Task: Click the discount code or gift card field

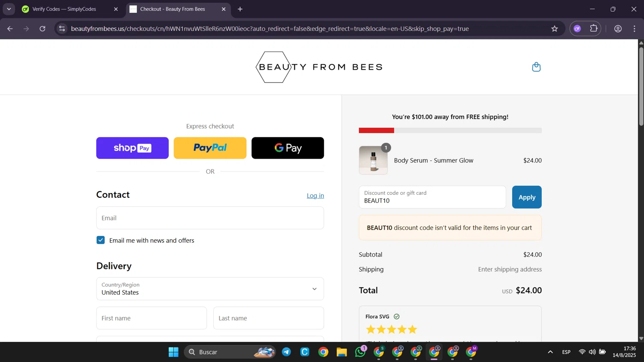Action: pos(432,197)
